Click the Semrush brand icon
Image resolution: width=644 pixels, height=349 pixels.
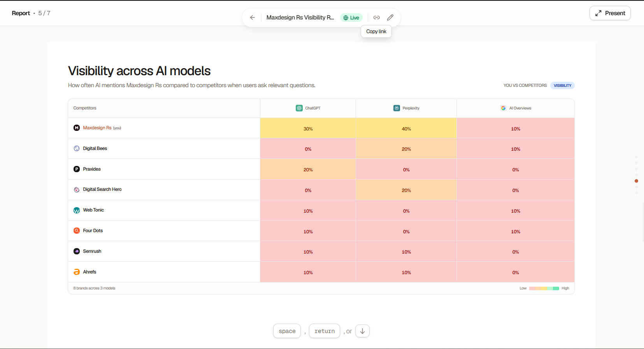coord(77,251)
